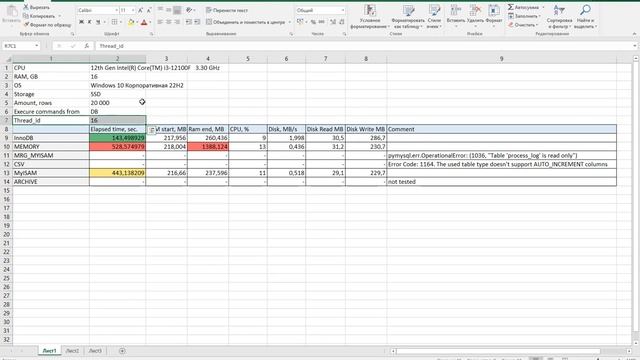
Task: Enable wrap text (Перенести текст)
Action: point(227,10)
